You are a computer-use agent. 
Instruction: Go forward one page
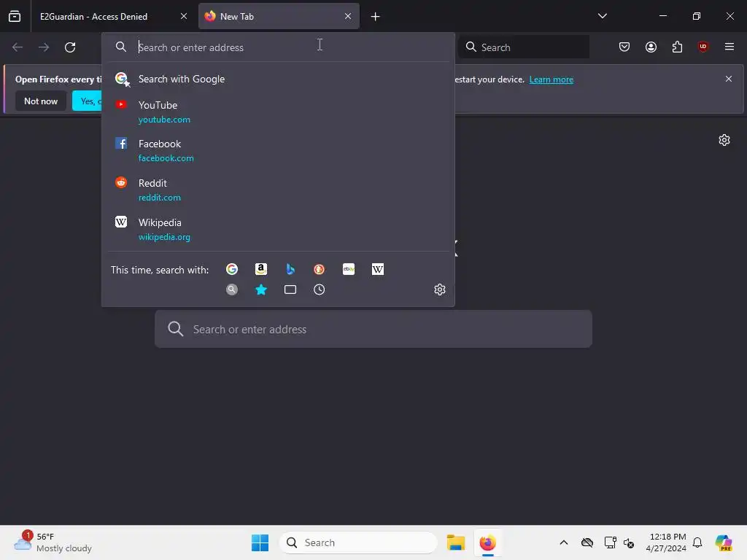[x=44, y=47]
